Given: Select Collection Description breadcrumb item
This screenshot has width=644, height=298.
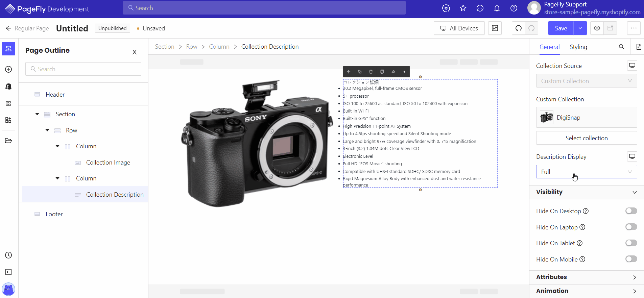Looking at the screenshot, I should (270, 47).
